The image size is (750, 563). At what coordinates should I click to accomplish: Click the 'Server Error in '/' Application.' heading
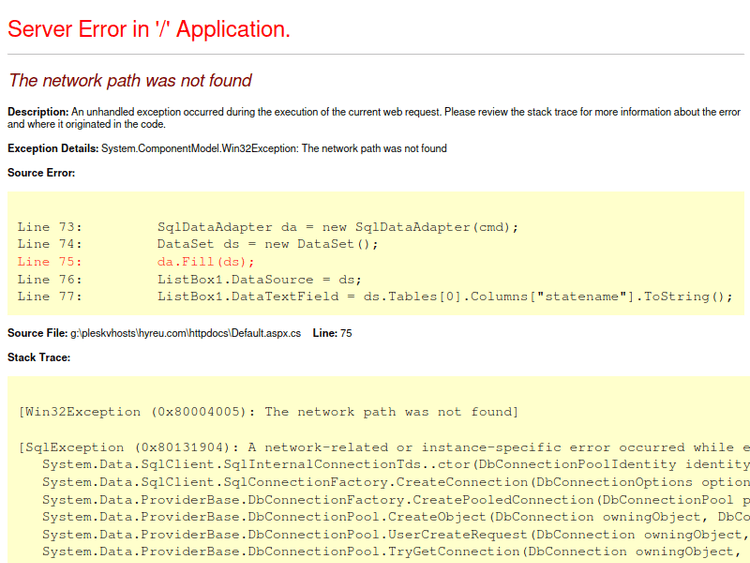click(149, 29)
